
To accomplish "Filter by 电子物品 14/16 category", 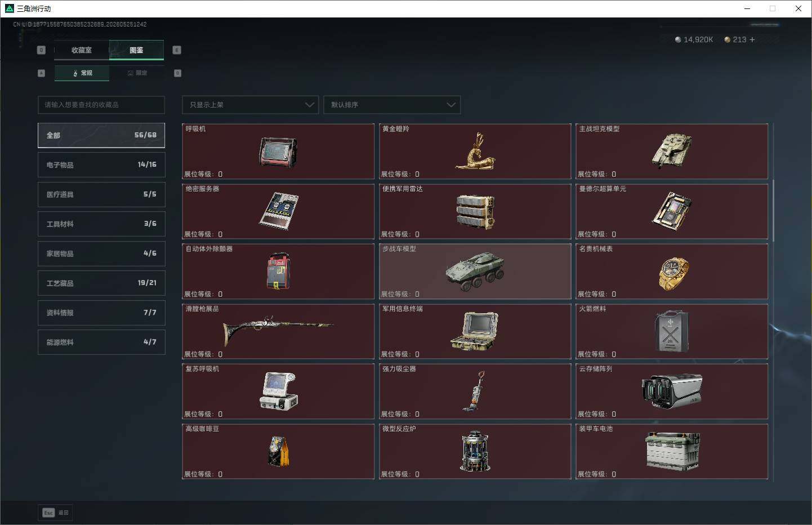I will pyautogui.click(x=101, y=164).
